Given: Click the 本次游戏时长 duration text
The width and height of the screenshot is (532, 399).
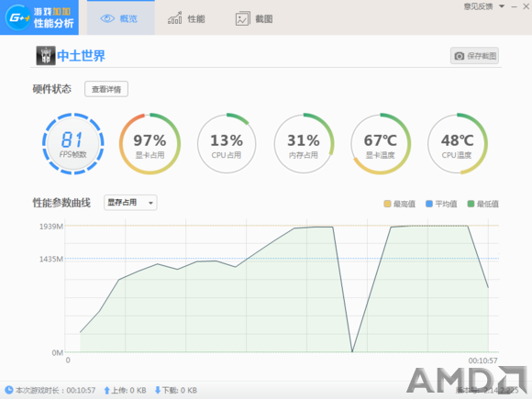Looking at the screenshot, I should click(56, 391).
